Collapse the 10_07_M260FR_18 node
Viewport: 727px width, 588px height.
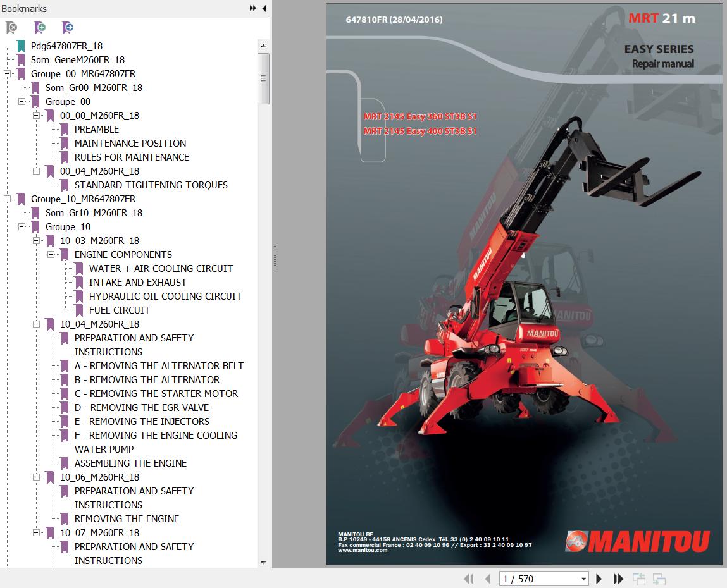36,532
